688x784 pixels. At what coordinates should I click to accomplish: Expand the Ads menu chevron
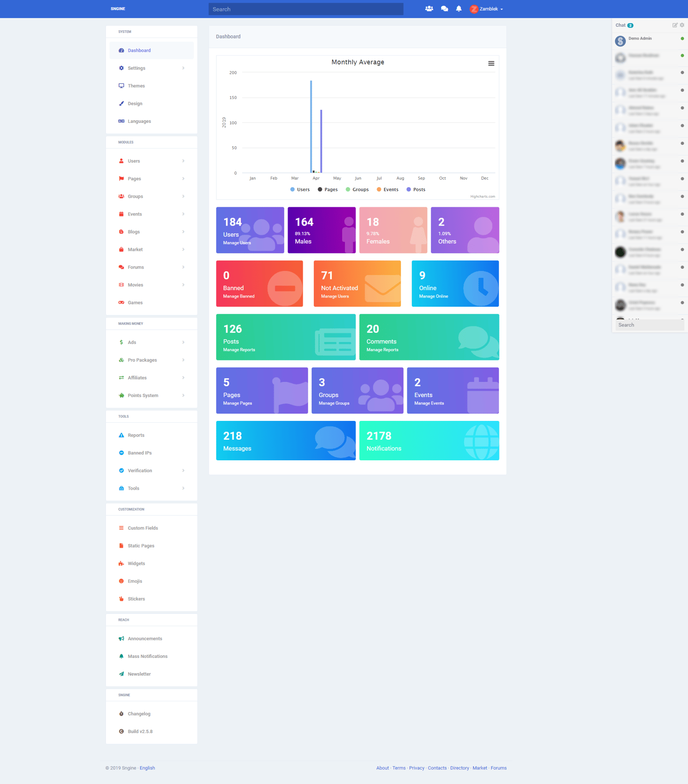coord(183,342)
